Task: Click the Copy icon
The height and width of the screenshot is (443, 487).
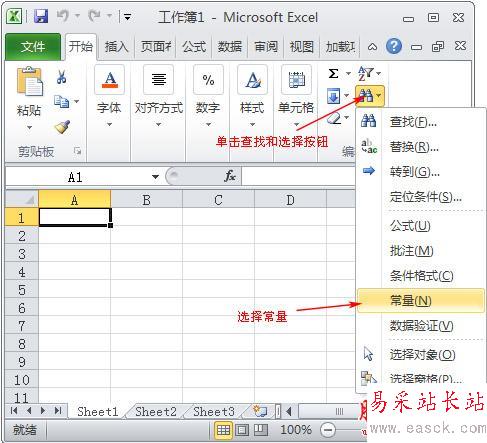Action: (62, 102)
